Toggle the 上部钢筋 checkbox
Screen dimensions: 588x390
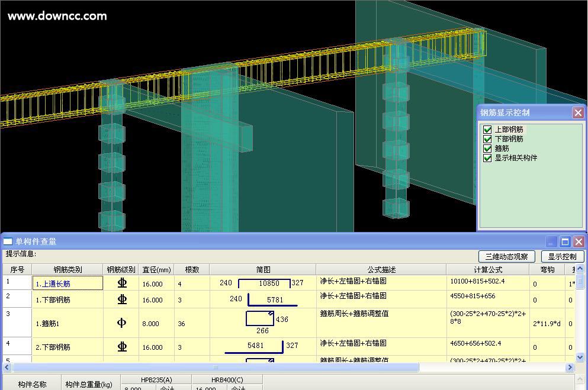point(487,130)
